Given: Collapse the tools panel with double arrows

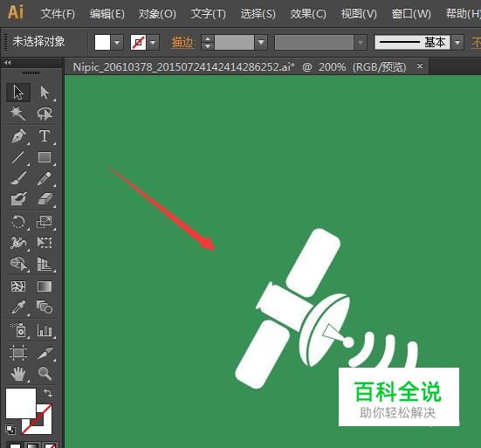Looking at the screenshot, I should [x=8, y=63].
